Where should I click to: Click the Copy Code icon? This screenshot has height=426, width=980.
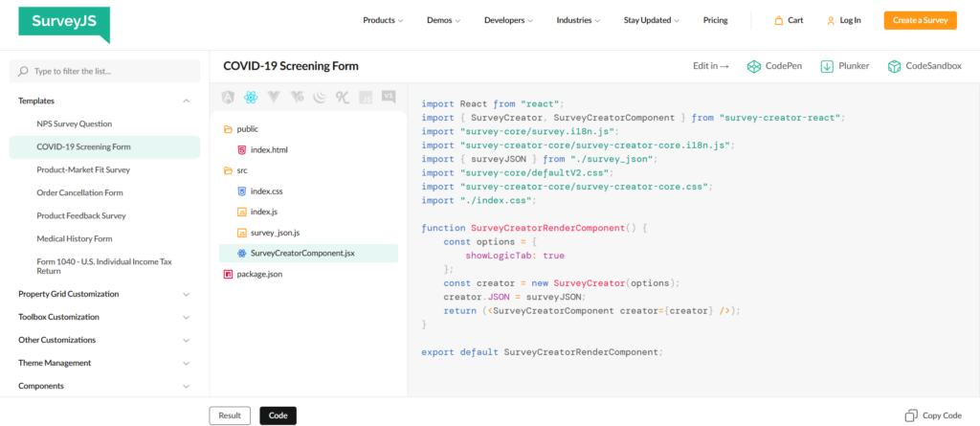pyautogui.click(x=911, y=415)
